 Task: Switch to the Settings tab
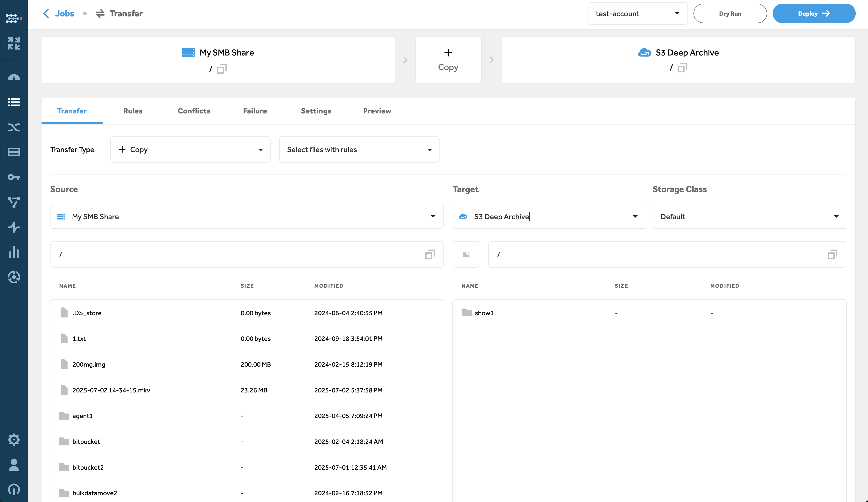tap(316, 111)
